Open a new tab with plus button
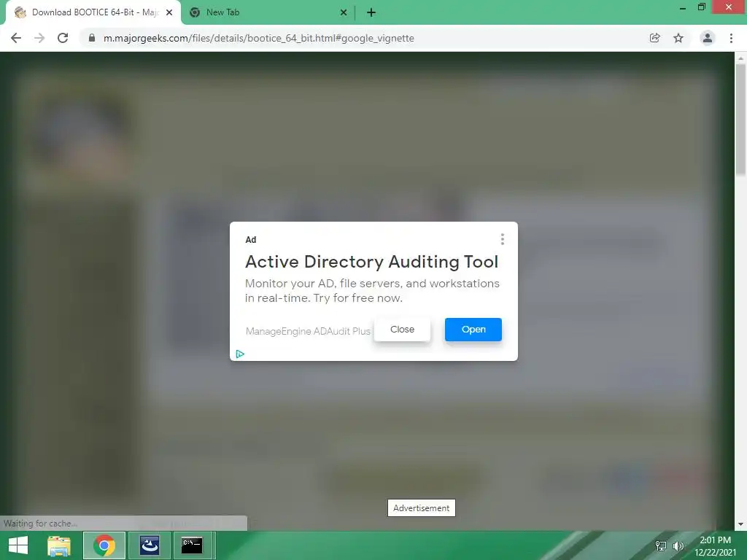Image resolution: width=747 pixels, height=560 pixels. click(x=371, y=12)
